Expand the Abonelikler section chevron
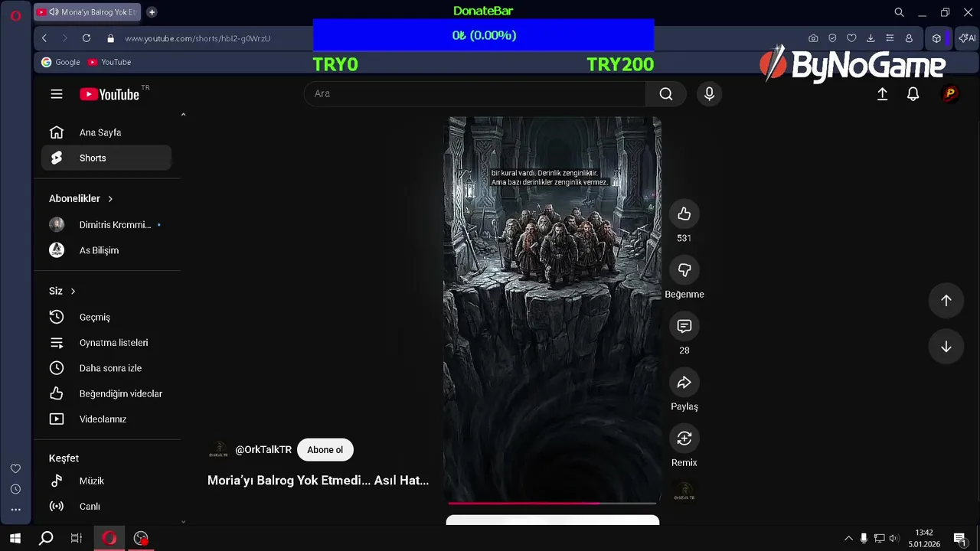 [x=110, y=199]
